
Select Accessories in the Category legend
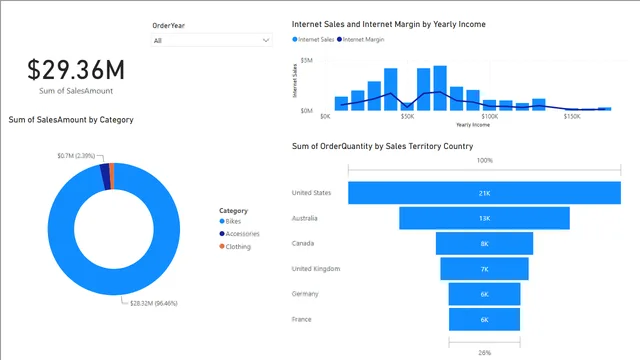click(239, 234)
